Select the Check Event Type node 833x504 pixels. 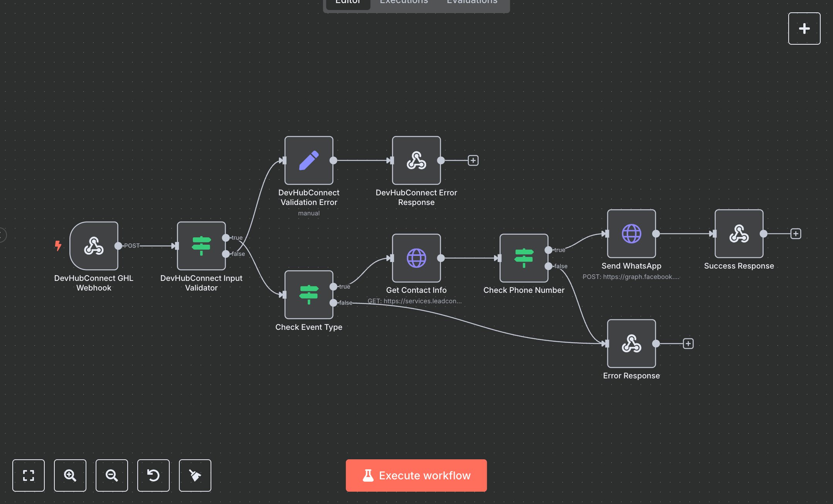[309, 294]
